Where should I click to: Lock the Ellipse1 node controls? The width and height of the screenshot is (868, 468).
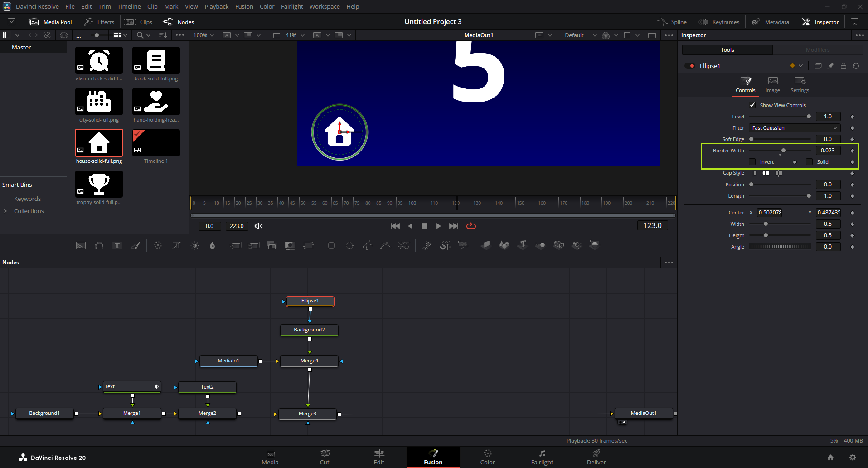[x=843, y=66]
